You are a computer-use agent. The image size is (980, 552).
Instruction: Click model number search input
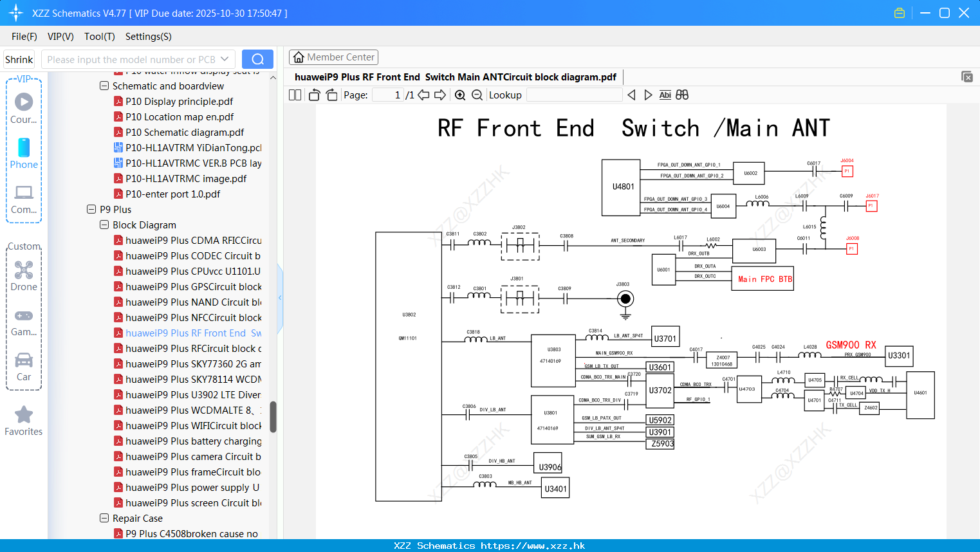[131, 59]
